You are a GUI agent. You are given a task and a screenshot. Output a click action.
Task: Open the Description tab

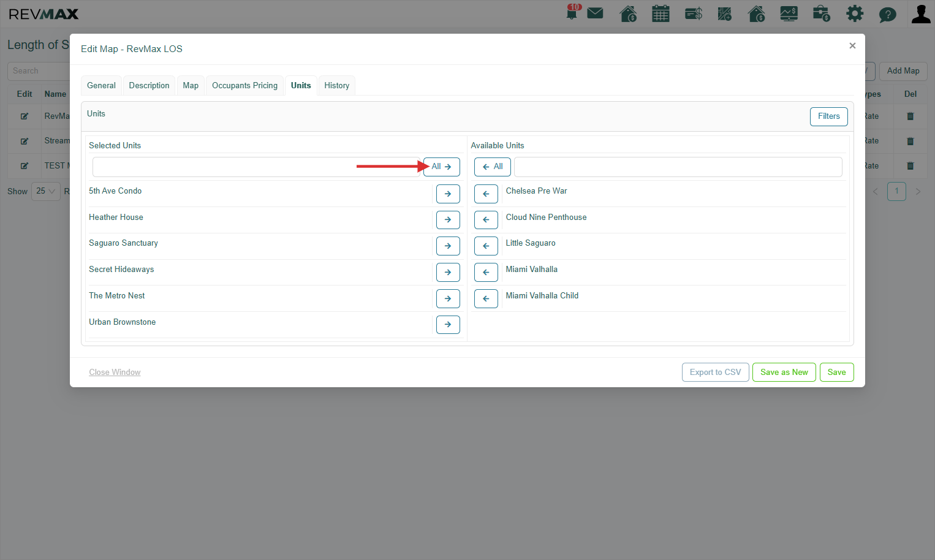149,86
